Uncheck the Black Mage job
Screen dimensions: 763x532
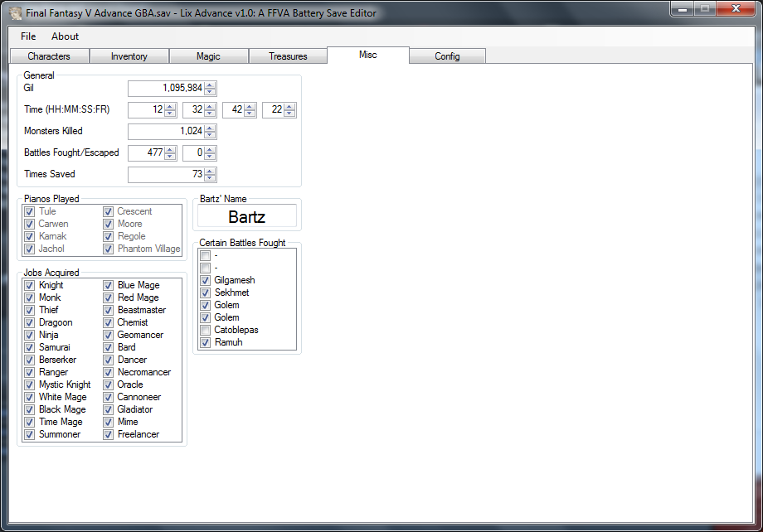pyautogui.click(x=30, y=410)
